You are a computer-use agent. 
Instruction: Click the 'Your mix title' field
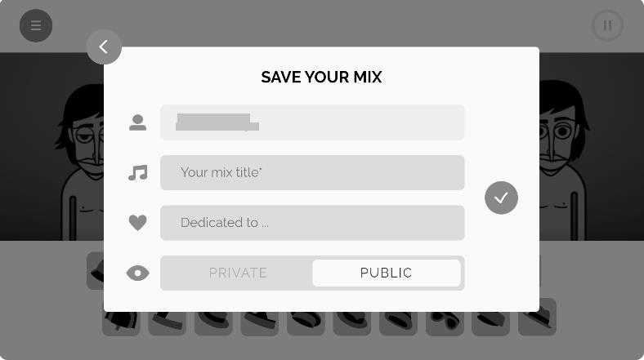312,173
